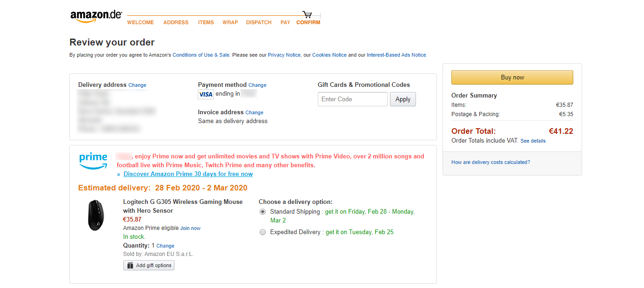644x288 pixels.
Task: Go to the ITEMS checkout step
Action: pos(206,22)
